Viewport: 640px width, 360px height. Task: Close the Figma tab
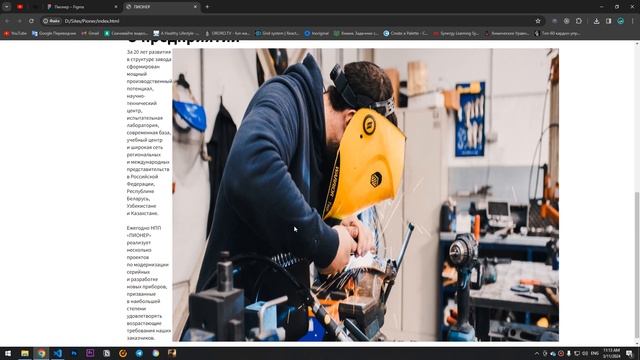coord(116,7)
